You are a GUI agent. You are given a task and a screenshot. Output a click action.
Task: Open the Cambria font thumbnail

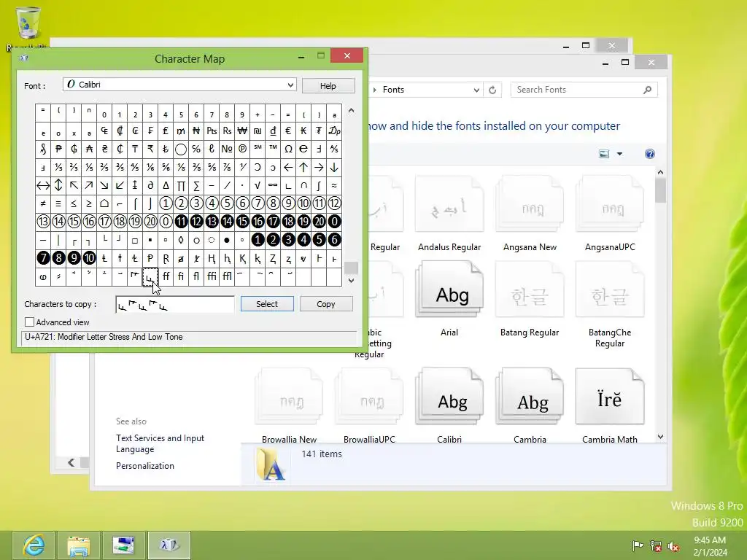[x=530, y=396]
